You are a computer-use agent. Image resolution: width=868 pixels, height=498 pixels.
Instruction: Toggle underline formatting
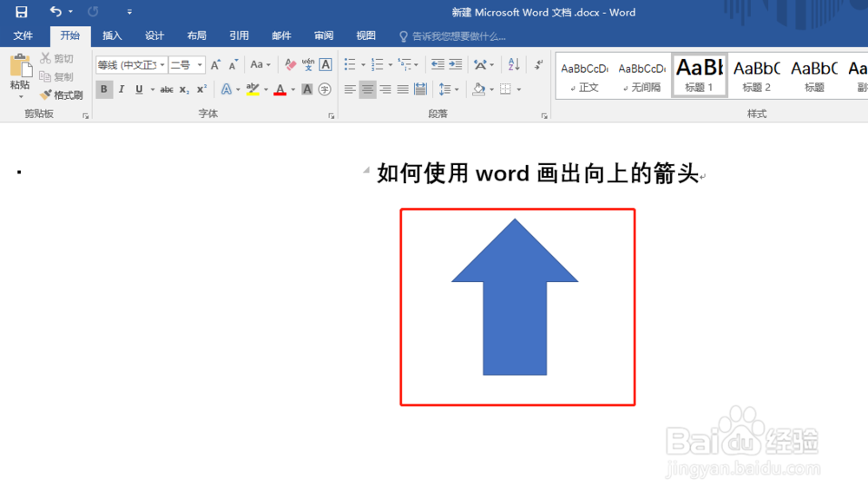coord(139,89)
